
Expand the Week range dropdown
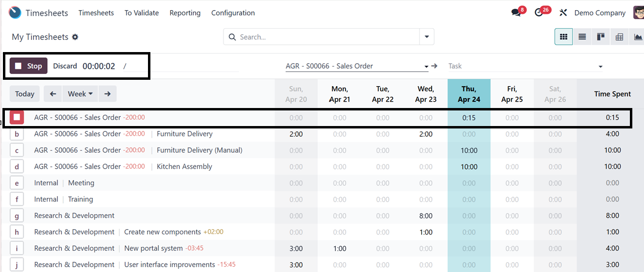click(x=80, y=94)
